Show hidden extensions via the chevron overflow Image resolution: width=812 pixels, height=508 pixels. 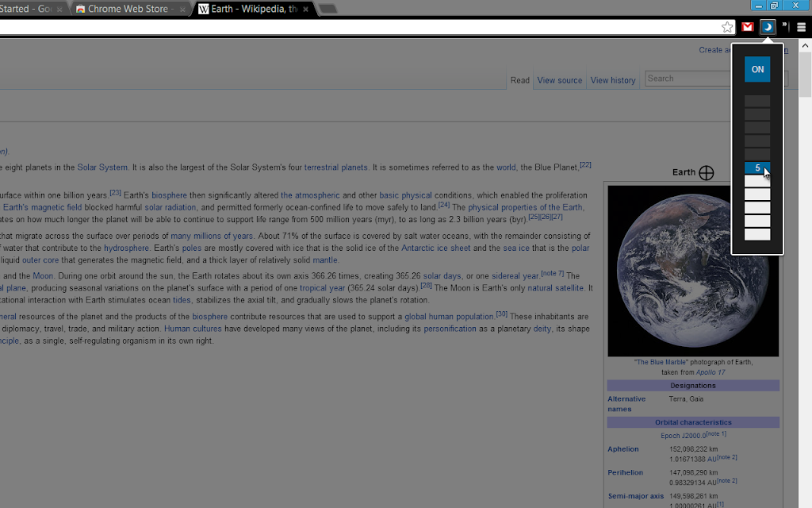[784, 26]
